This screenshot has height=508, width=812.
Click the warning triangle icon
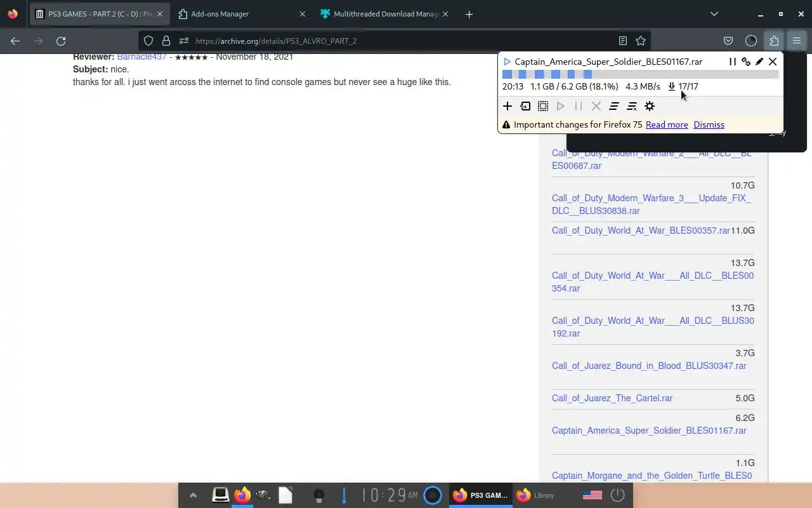(x=506, y=125)
